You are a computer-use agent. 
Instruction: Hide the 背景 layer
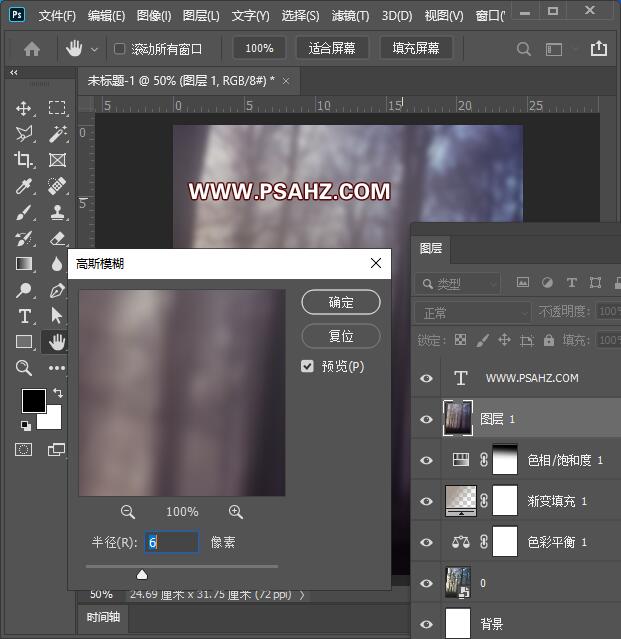pyautogui.click(x=427, y=624)
